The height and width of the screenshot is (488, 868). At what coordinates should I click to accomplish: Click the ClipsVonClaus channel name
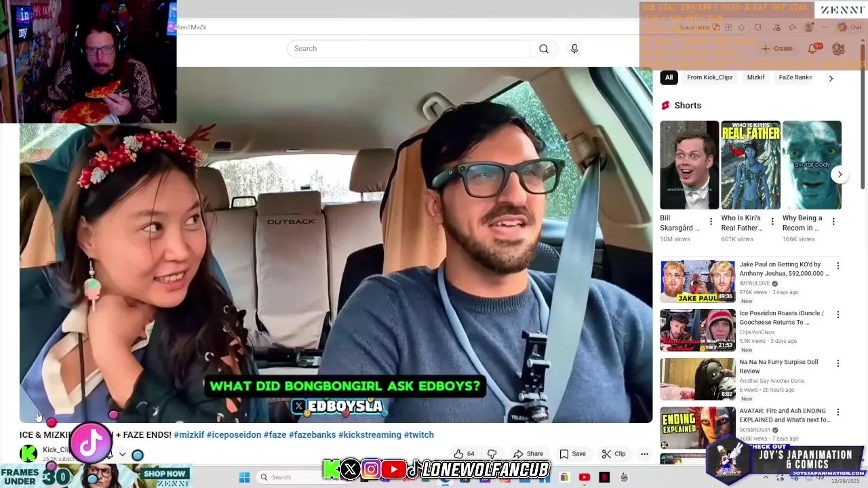(x=757, y=332)
